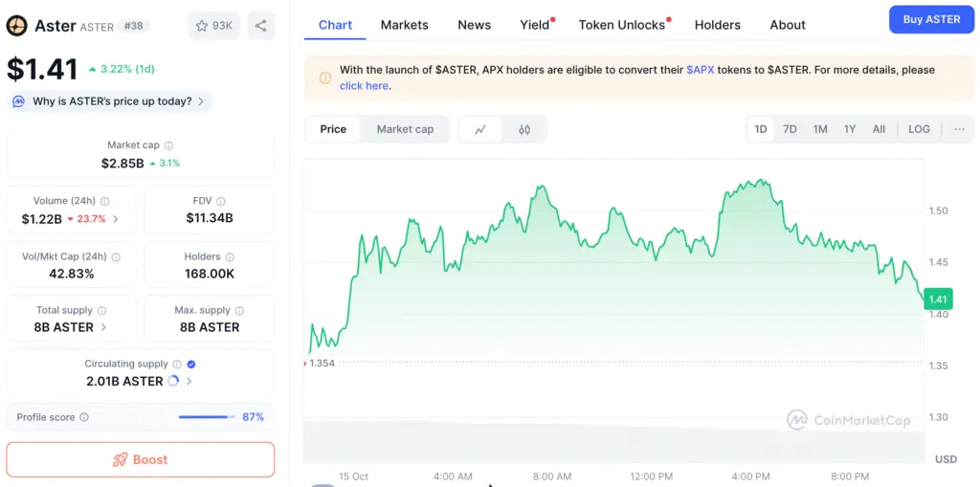Switch to the line chart icon
The width and height of the screenshot is (980, 487).
tap(480, 129)
